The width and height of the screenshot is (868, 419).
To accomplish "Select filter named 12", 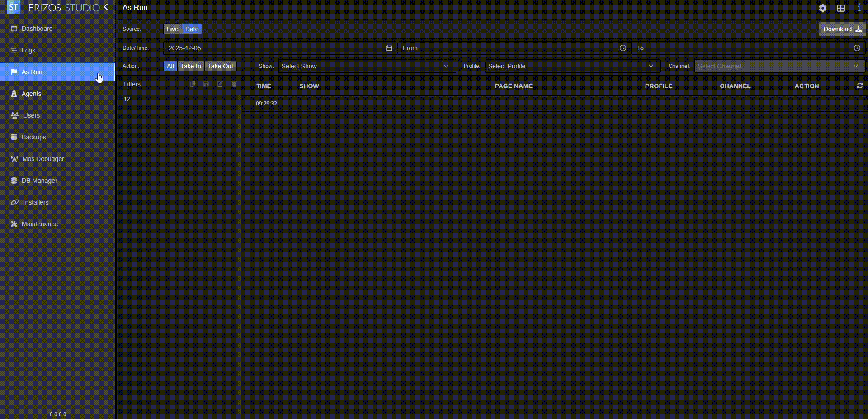I will tap(127, 99).
